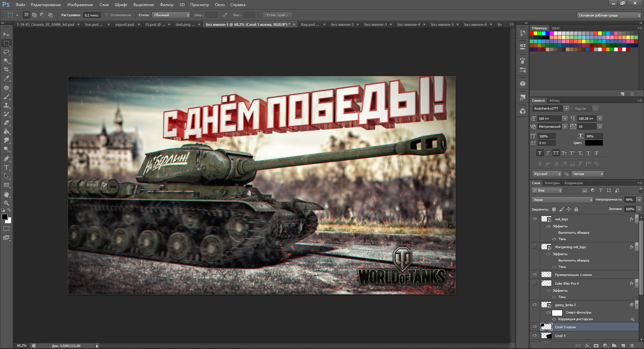The width and height of the screenshot is (644, 349).
Task: Select the Hand tool
Action: click(6, 194)
